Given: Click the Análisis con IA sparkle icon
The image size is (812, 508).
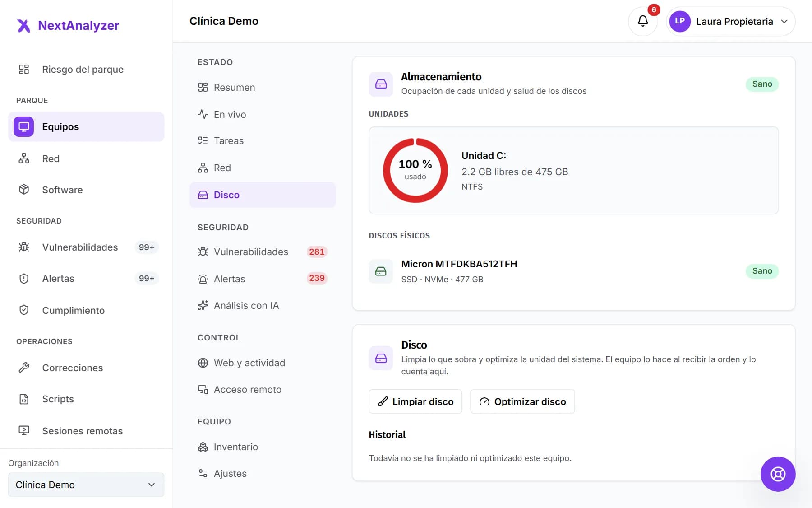Looking at the screenshot, I should point(203,306).
